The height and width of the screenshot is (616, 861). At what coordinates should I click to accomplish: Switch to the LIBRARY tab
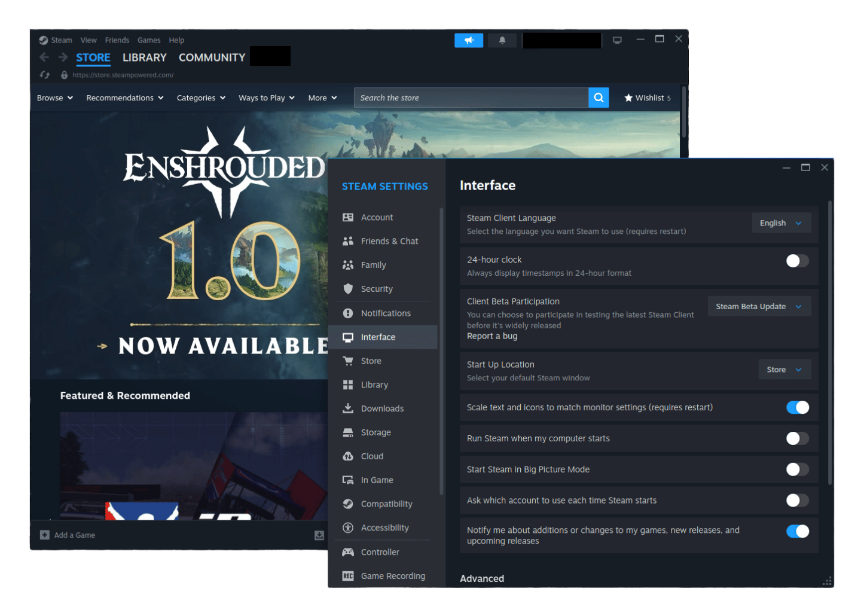coord(145,57)
